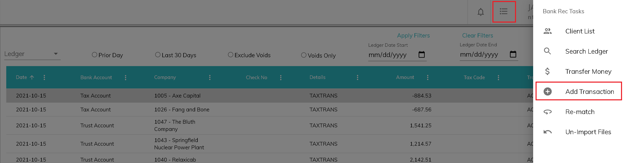Enable the Exclude Voids radio button
This screenshot has height=163, width=644.
pyautogui.click(x=231, y=55)
